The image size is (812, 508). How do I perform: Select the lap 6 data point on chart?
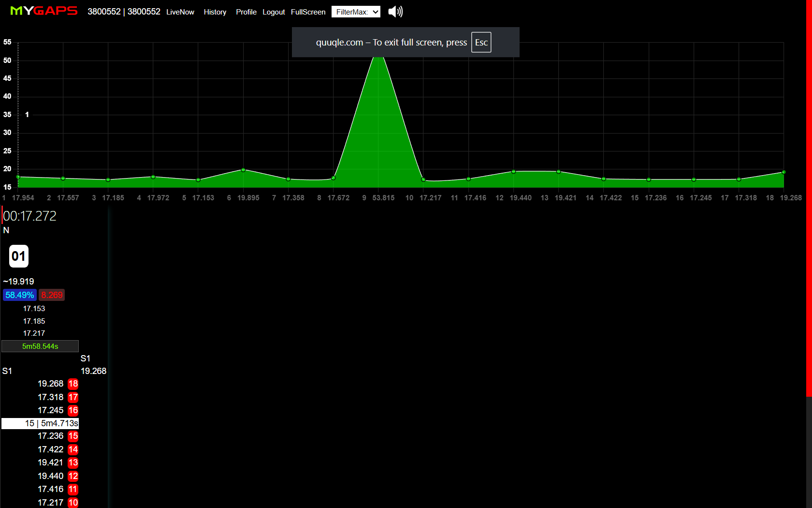[243, 170]
